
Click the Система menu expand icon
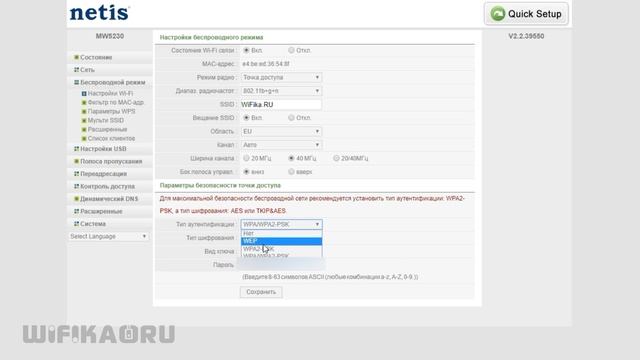tap(76, 224)
